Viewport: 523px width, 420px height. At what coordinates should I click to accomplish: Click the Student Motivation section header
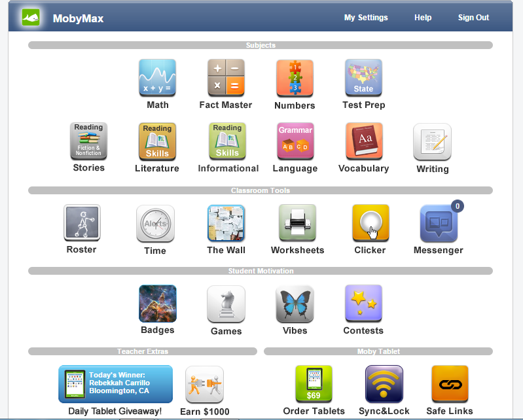click(261, 271)
